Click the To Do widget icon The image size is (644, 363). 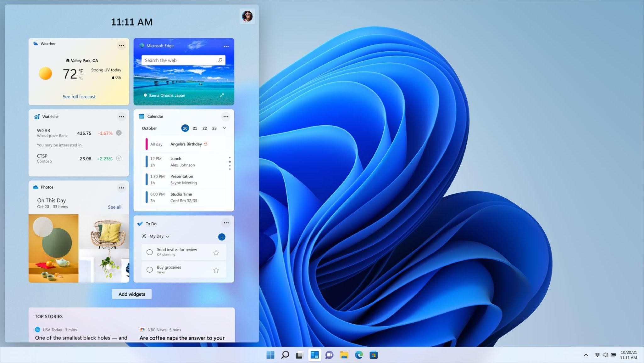pos(140,224)
